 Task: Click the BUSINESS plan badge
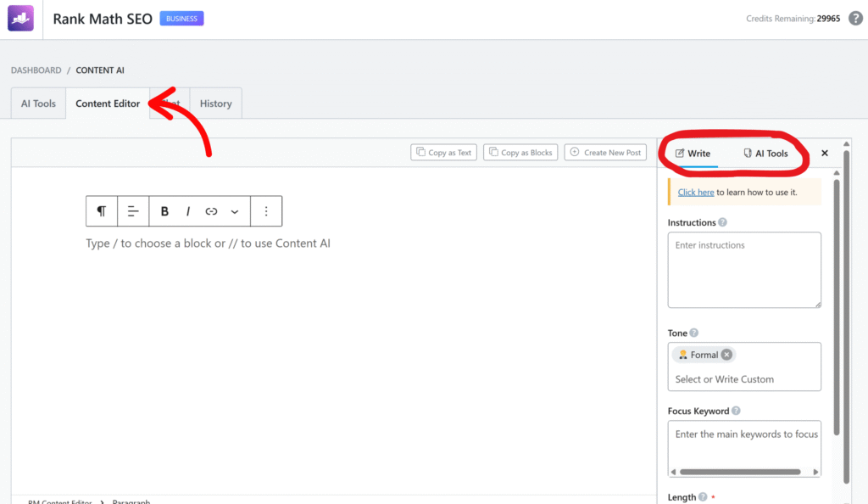point(181,19)
